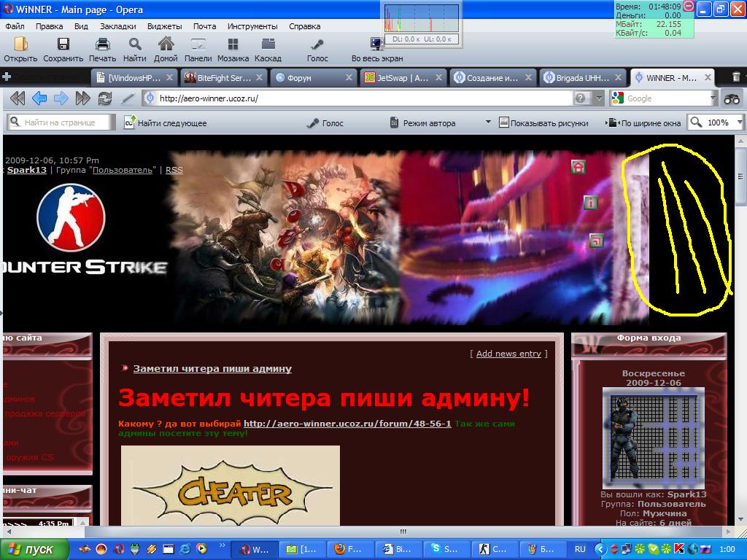
Task: Click the Пользователь group link
Action: click(x=123, y=170)
